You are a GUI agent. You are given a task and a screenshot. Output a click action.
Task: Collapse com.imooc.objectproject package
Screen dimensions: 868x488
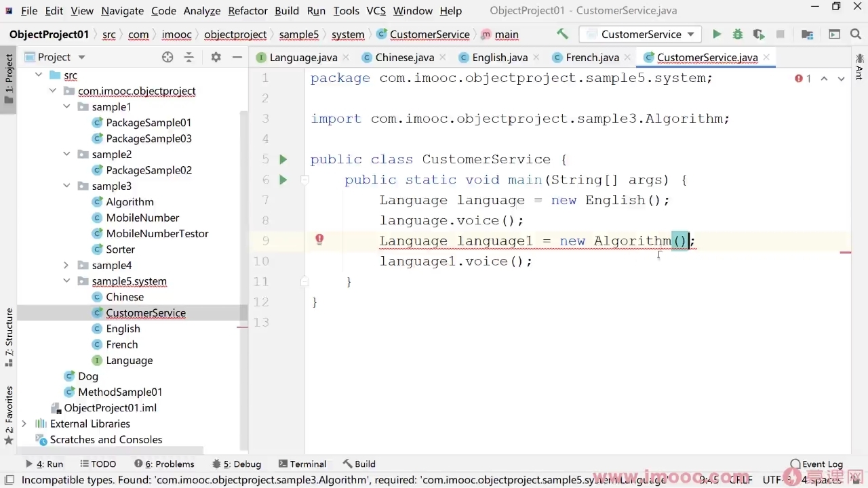click(x=53, y=91)
